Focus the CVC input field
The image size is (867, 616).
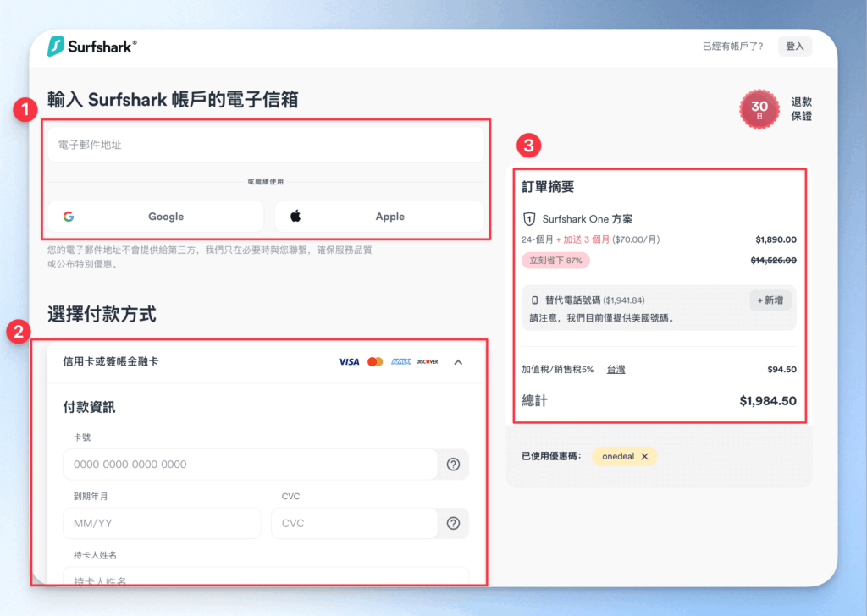[355, 523]
